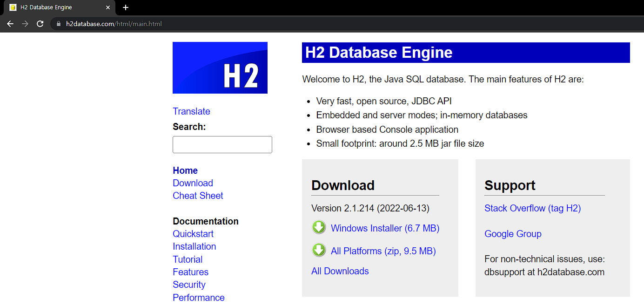Click All Platforms (zip, 9.5 MB) link
Viewport: 644px width, 306px height.
pyautogui.click(x=383, y=251)
